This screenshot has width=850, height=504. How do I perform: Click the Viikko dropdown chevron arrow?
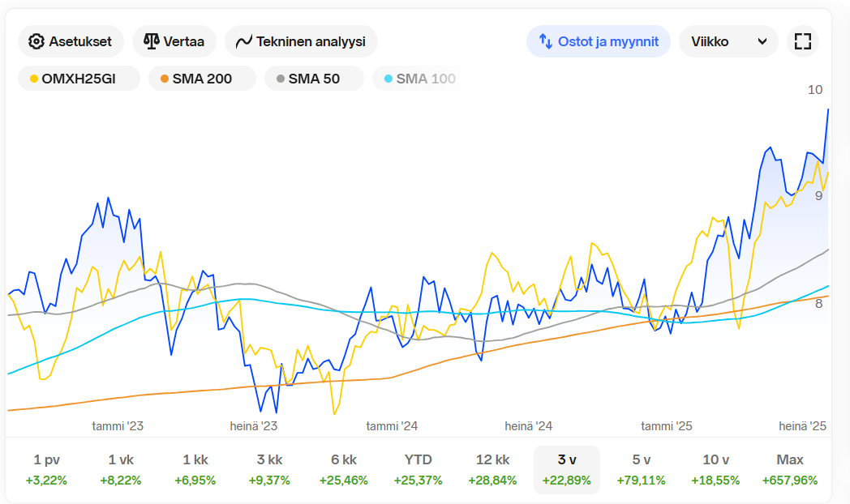762,41
